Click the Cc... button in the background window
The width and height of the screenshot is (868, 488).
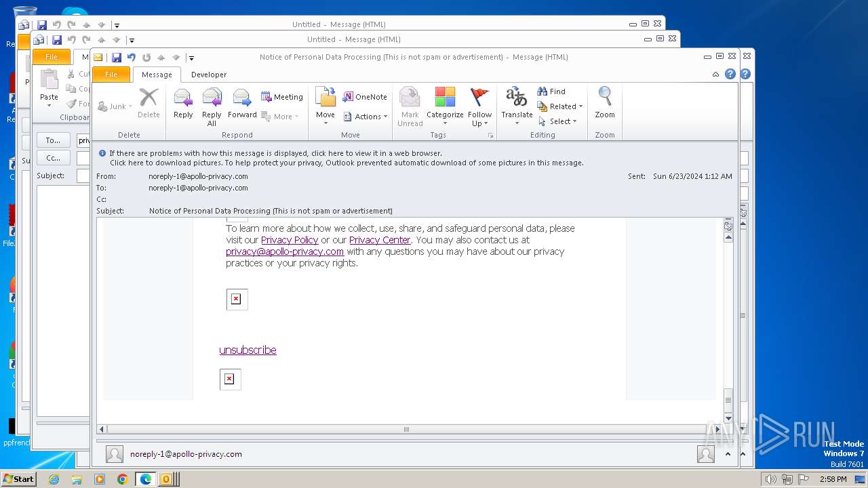click(x=53, y=158)
